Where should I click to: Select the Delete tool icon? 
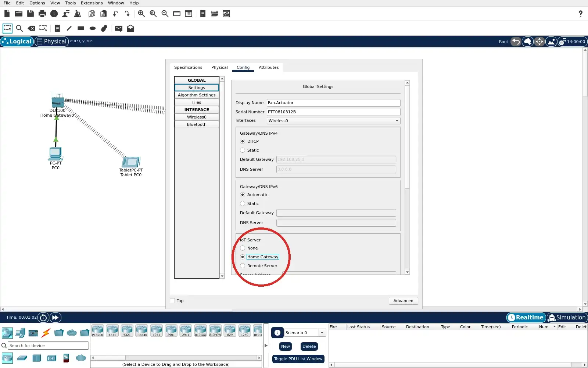tap(31, 28)
